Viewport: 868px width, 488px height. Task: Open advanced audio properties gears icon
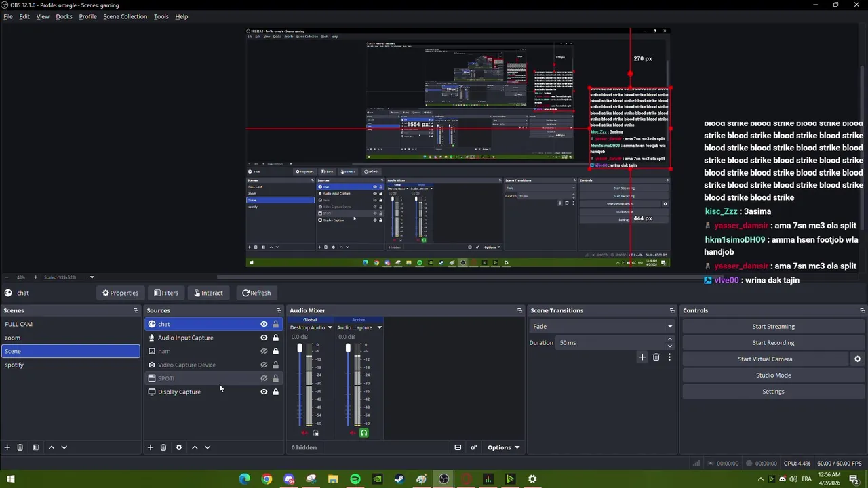pos(473,447)
